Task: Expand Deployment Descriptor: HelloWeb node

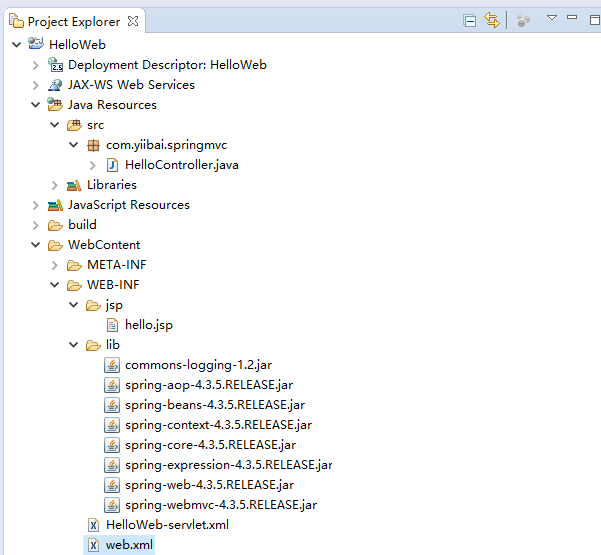Action: pyautogui.click(x=36, y=65)
